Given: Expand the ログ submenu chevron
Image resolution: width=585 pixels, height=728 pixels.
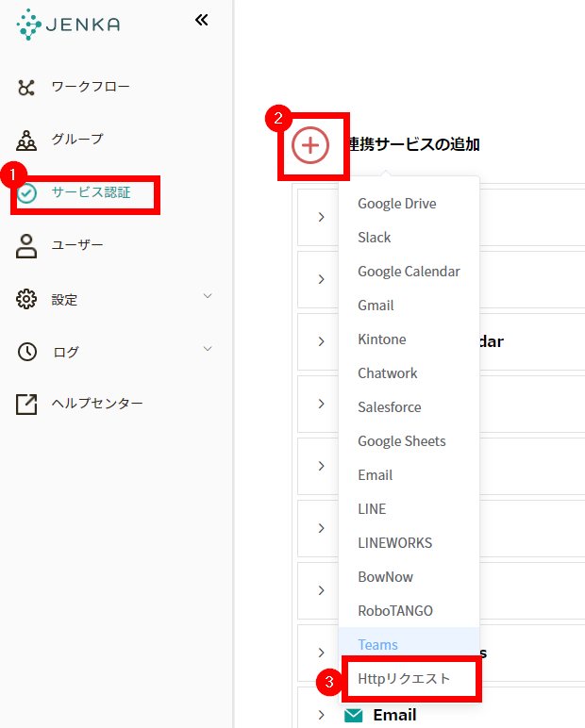Looking at the screenshot, I should (208, 349).
